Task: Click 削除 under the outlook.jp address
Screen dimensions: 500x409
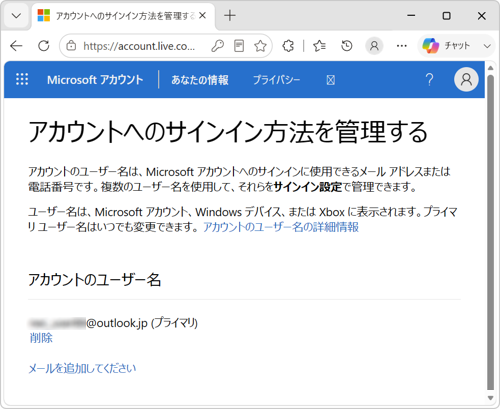Action: 41,338
